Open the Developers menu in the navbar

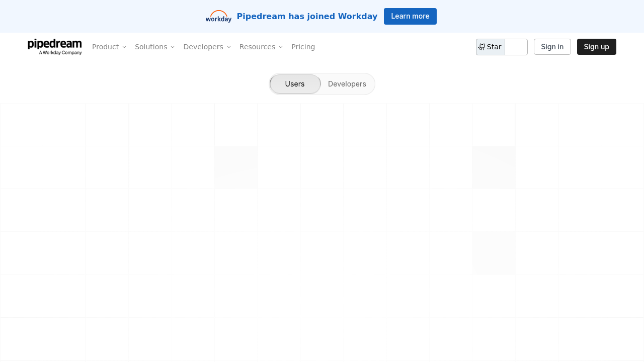pyautogui.click(x=203, y=47)
